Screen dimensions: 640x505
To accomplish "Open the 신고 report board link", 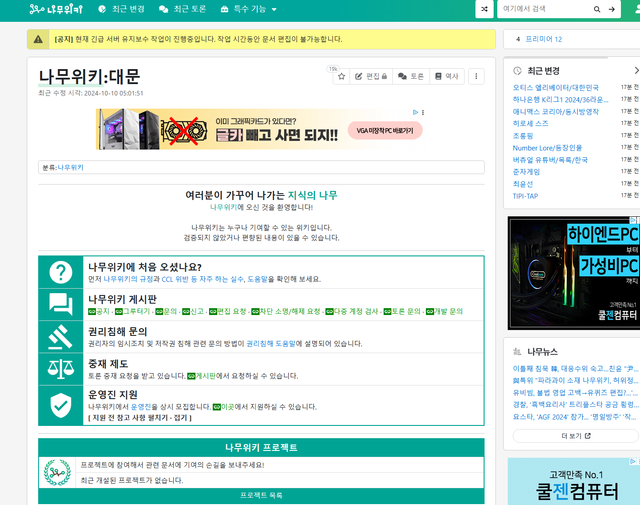I will [x=193, y=311].
